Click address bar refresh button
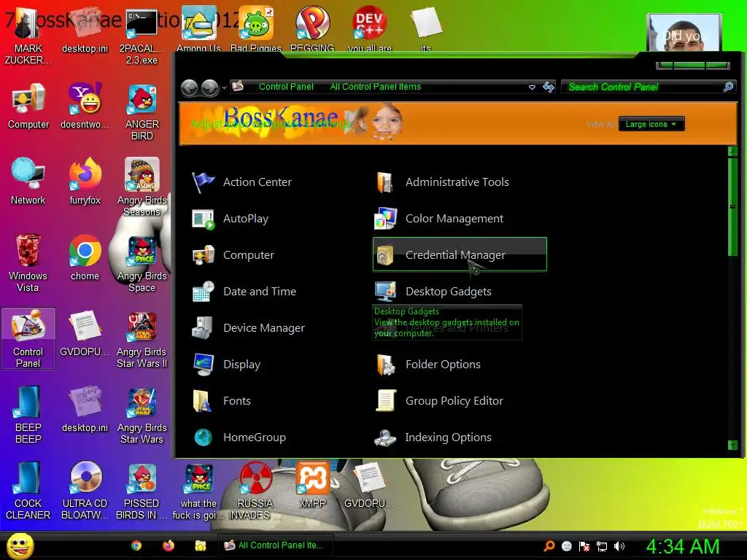Viewport: 747px width, 560px height. tap(549, 87)
